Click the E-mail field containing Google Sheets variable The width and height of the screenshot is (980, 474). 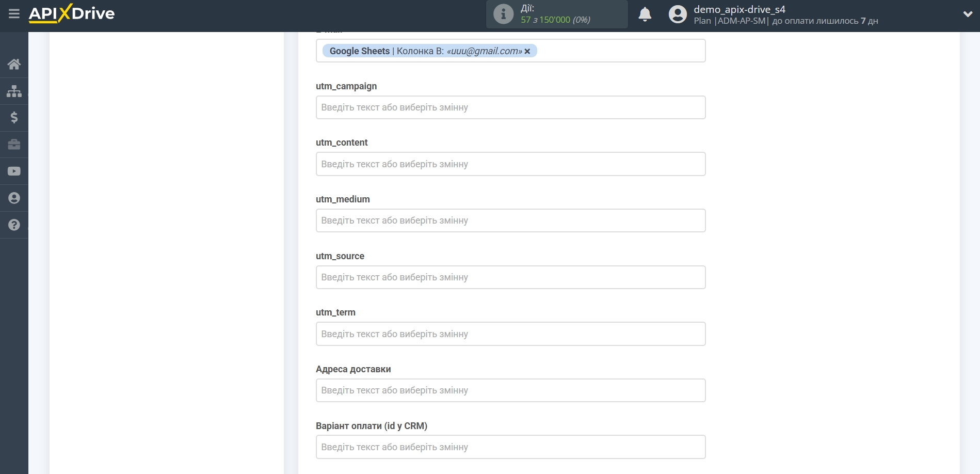tap(510, 51)
